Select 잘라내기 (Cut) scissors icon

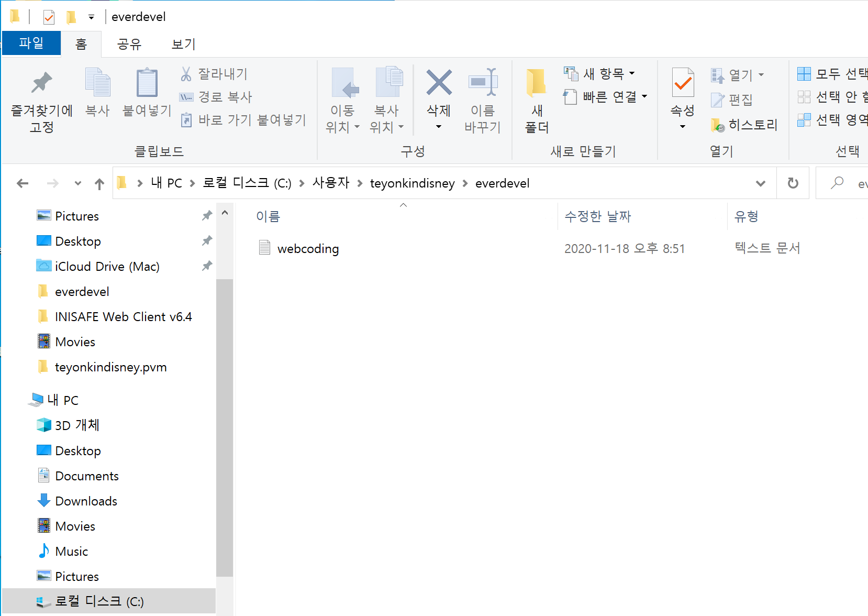tap(214, 74)
